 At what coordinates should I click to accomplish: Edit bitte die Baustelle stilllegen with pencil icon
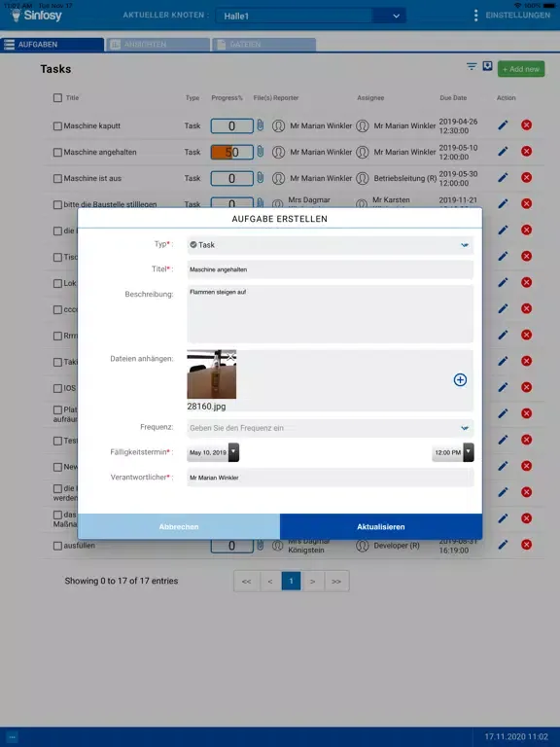(503, 204)
